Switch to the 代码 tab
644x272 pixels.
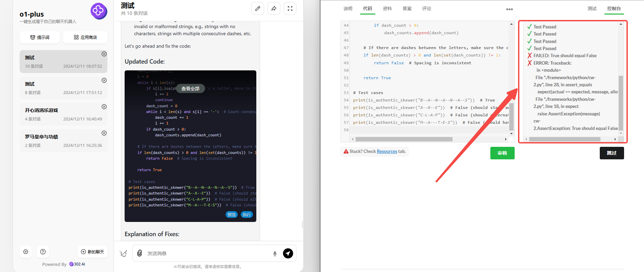click(367, 8)
